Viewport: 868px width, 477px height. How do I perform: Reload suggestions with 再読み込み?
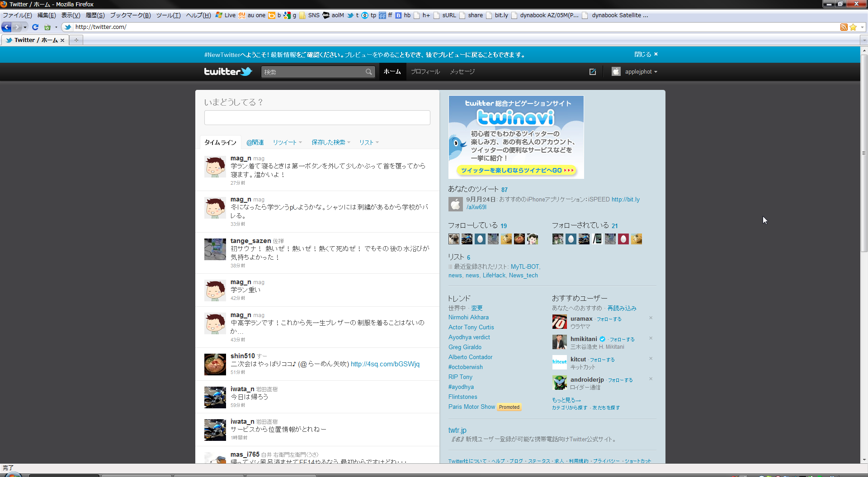pos(622,308)
